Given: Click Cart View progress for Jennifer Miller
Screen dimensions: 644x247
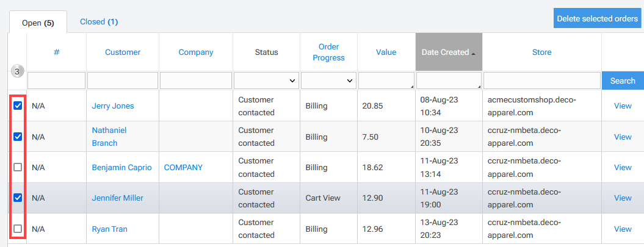Looking at the screenshot, I should [x=323, y=198].
